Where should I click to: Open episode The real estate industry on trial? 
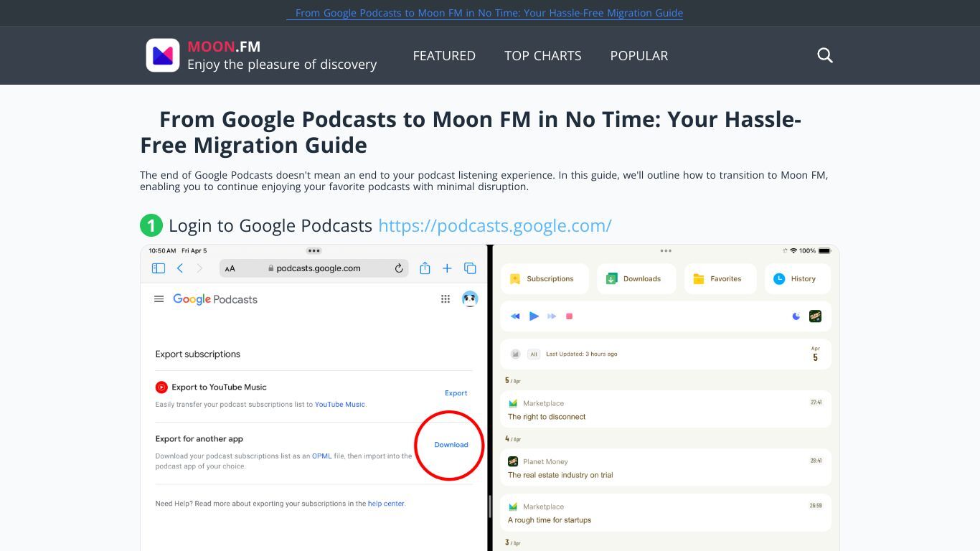pos(666,468)
